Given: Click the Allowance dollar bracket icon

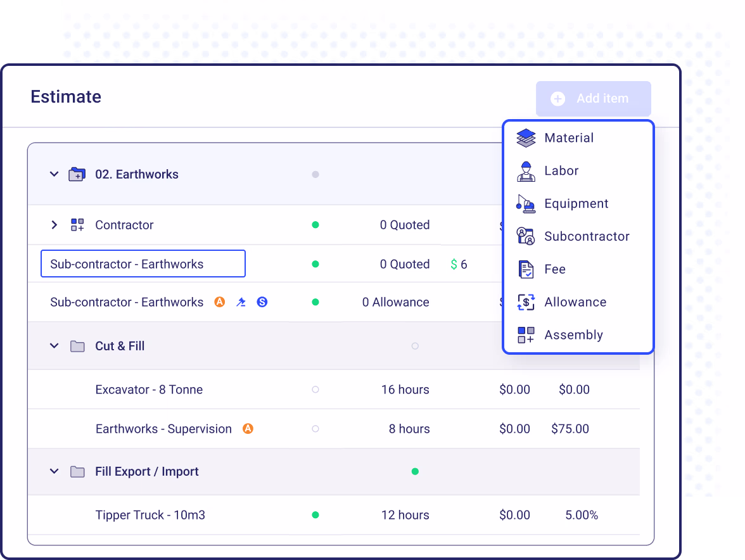Looking at the screenshot, I should coord(526,302).
